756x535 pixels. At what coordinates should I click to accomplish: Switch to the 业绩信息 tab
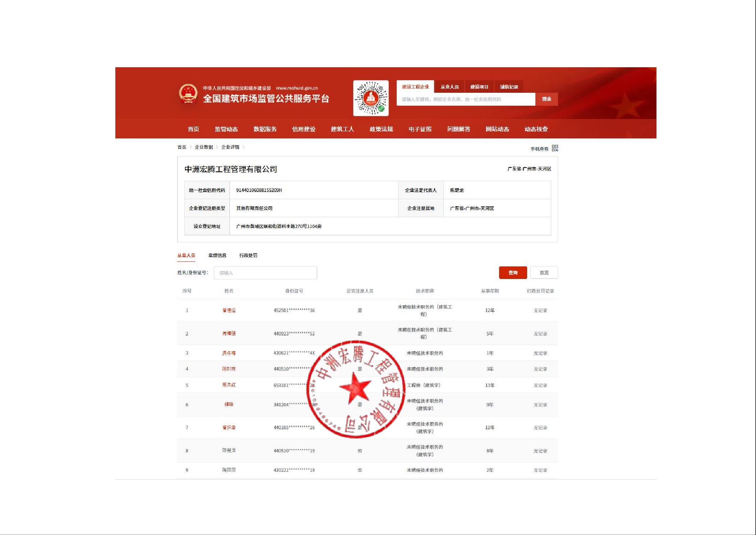(217, 255)
